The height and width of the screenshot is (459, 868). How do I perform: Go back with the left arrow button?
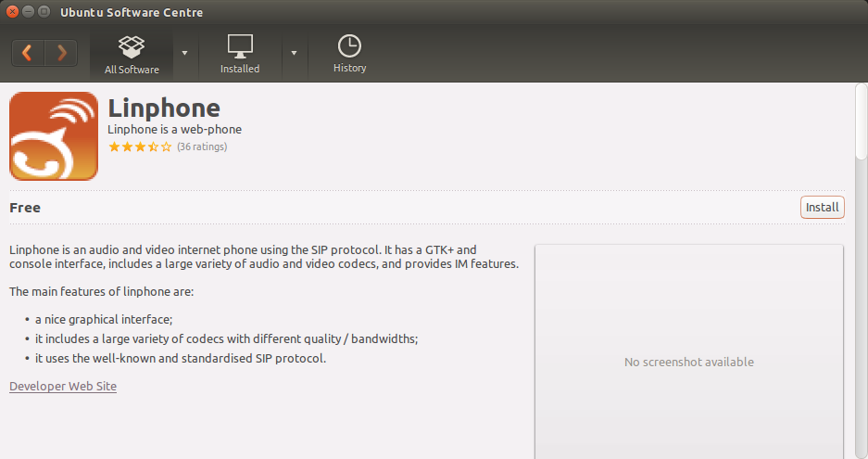click(28, 53)
